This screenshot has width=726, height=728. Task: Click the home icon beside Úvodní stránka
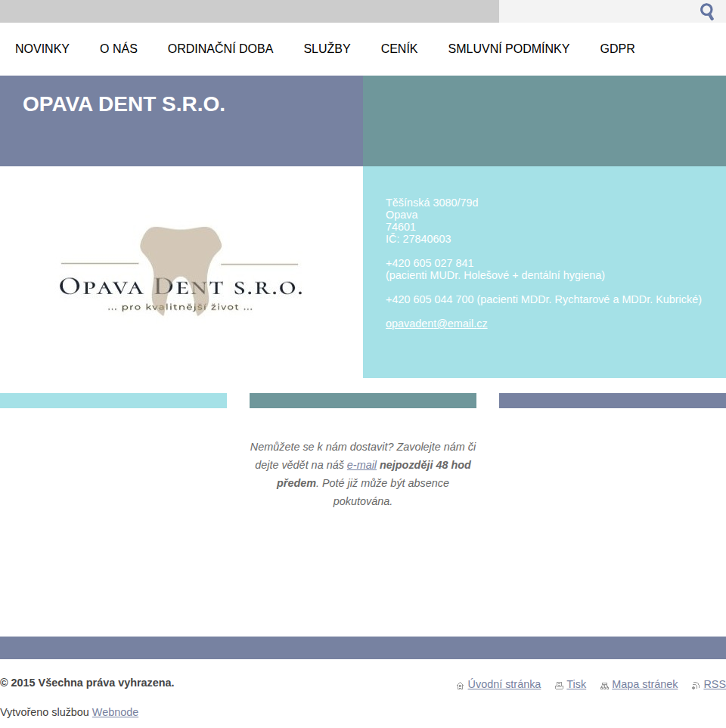[460, 686]
